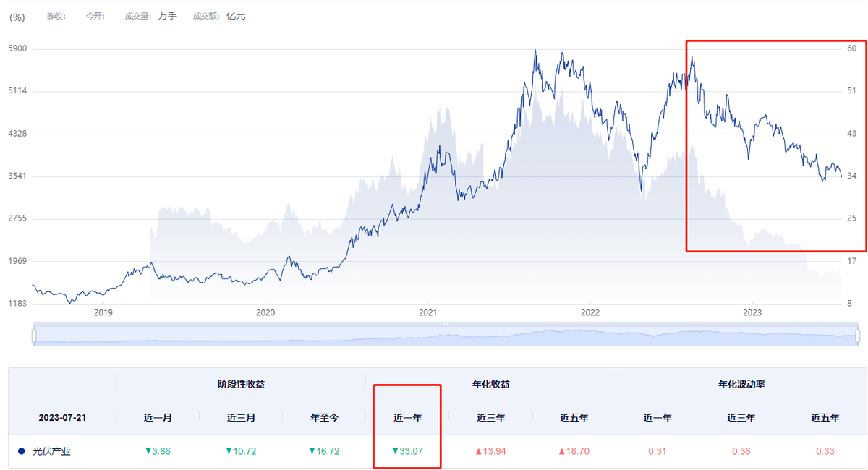Screen dimensions: 868x470
Task: Click the 2023 label on time axis
Action: click(x=752, y=313)
